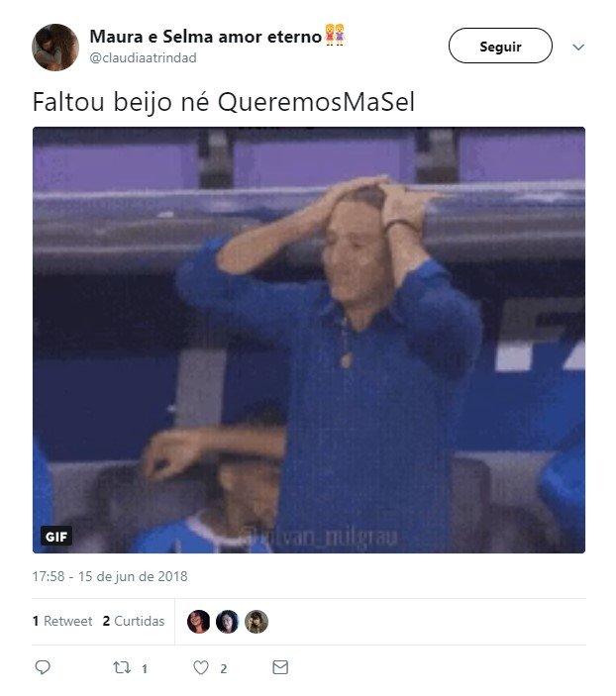Click the reply speech bubble icon
This screenshot has height=696, width=616.
[x=43, y=667]
